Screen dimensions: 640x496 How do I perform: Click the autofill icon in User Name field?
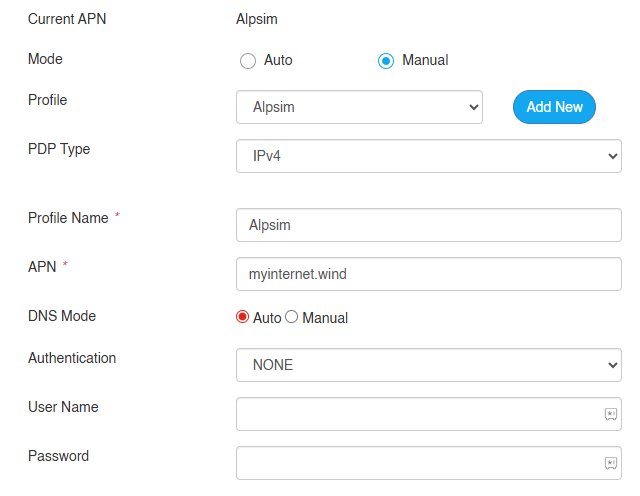click(609, 413)
